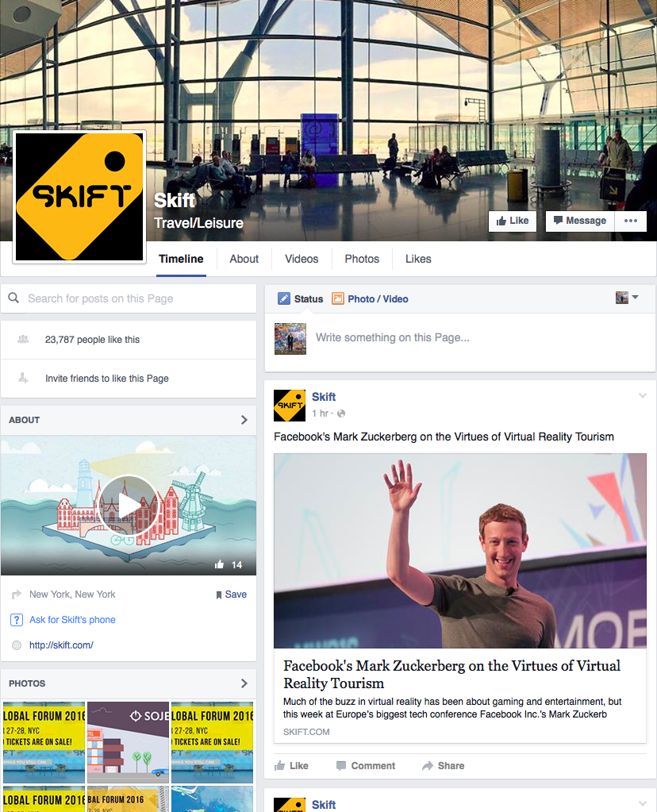Expand the ABOUT section chevron
This screenshot has width=657, height=812.
tap(244, 420)
